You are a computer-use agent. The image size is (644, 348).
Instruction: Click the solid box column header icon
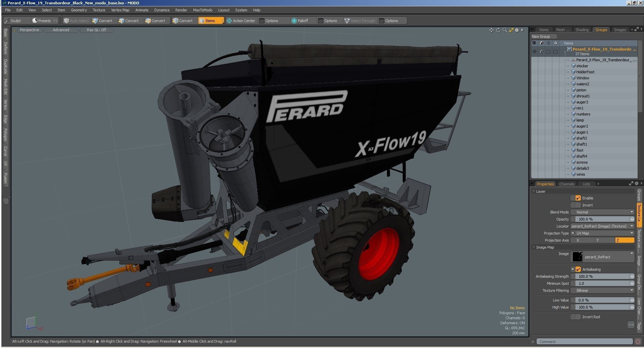pyautogui.click(x=556, y=43)
